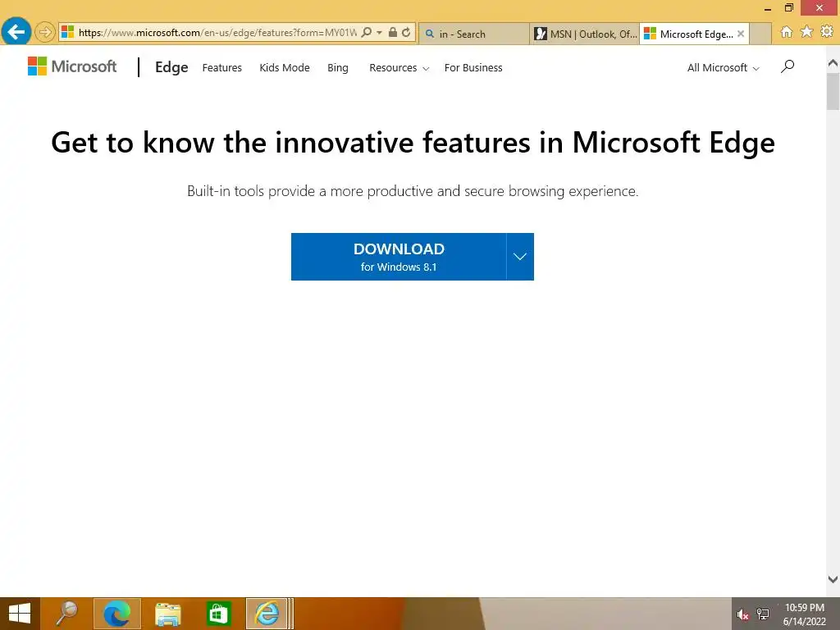Screen dimensions: 840x630
Task: Open File Explorer from taskbar
Action: 167,614
